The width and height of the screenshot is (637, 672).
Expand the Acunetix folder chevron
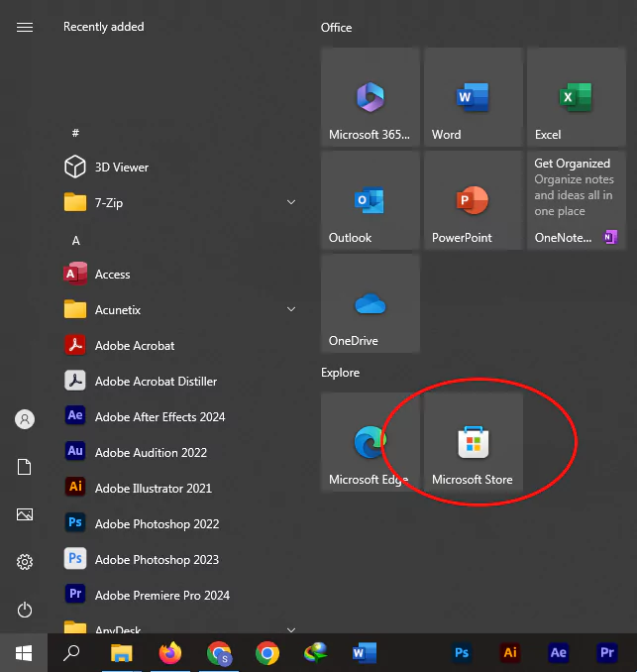point(291,309)
